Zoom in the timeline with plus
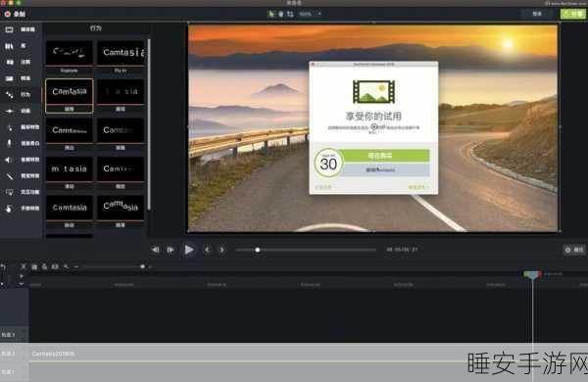Viewport: 588px width, 382px height. point(150,266)
